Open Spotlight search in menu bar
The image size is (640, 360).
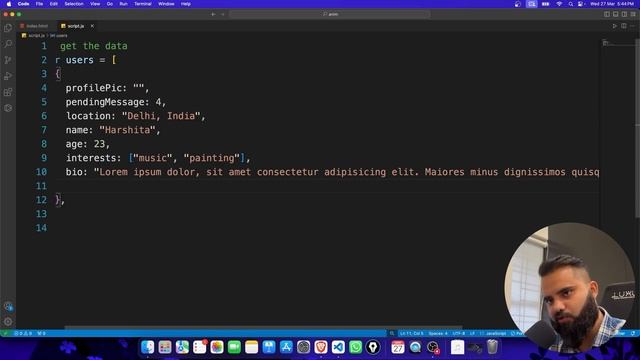571,4
